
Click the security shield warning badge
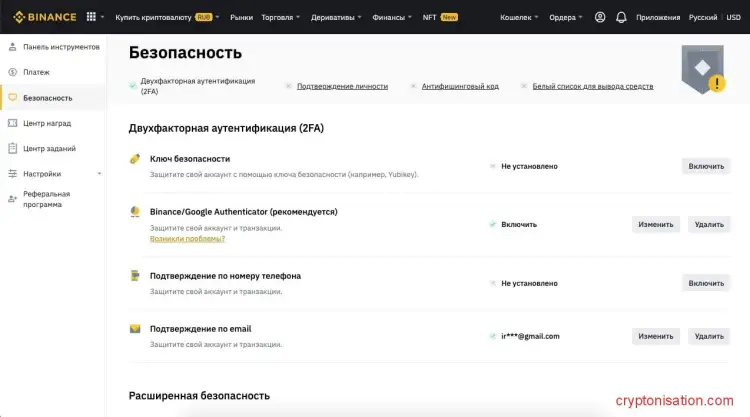click(x=703, y=69)
